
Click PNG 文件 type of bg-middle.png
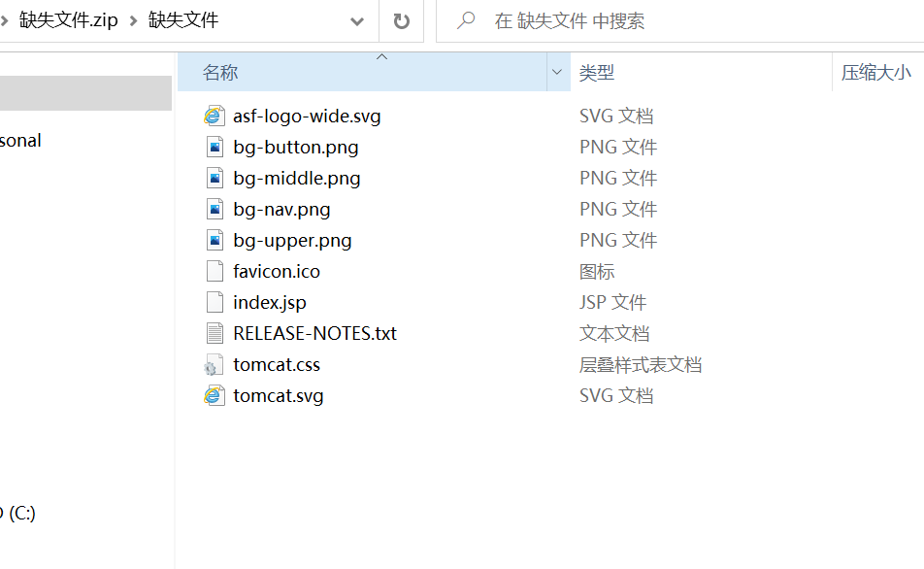[x=618, y=178]
